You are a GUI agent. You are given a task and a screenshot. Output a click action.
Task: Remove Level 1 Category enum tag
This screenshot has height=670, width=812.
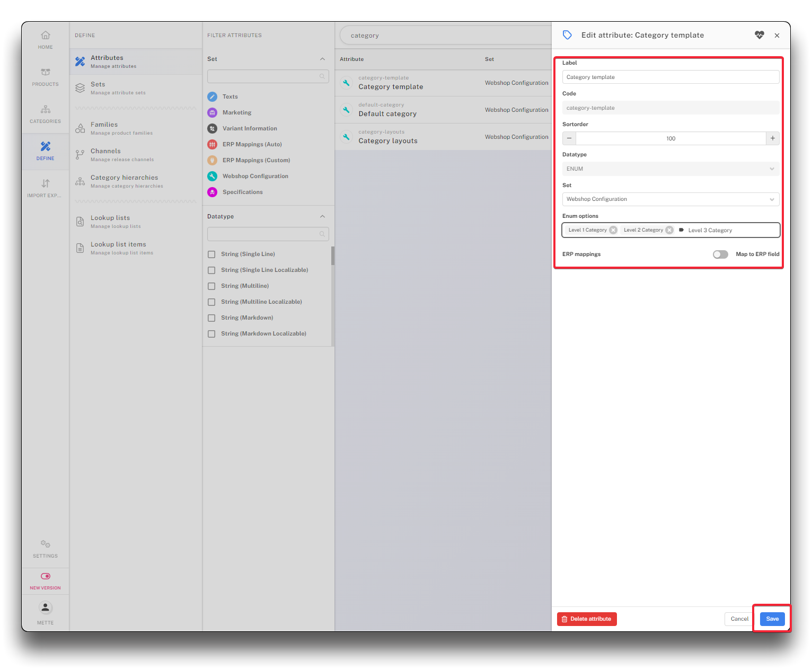pyautogui.click(x=613, y=230)
